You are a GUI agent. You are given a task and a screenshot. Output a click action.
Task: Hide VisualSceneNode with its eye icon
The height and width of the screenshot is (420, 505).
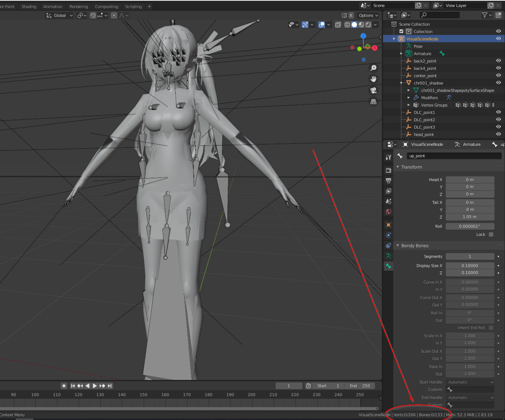498,38
